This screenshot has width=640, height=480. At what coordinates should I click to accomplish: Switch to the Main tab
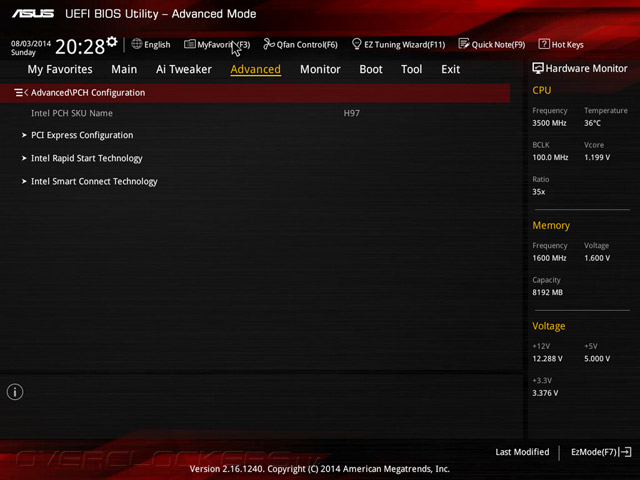point(124,69)
